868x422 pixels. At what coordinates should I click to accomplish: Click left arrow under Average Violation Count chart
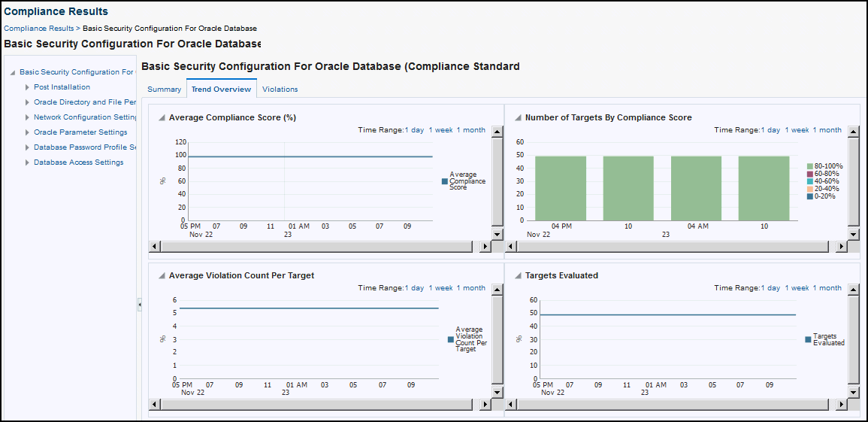[155, 404]
